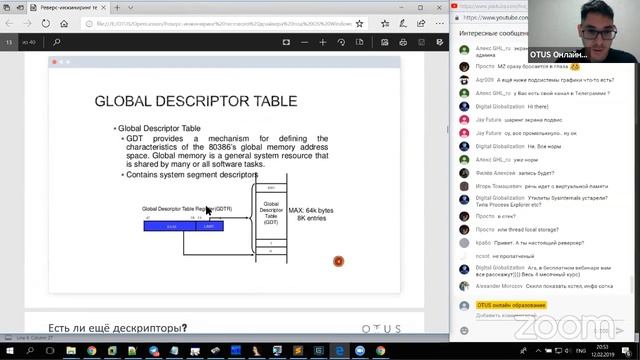The height and width of the screenshot is (360, 640).
Task: Click the blue GDTR base register box
Action: [x=170, y=226]
